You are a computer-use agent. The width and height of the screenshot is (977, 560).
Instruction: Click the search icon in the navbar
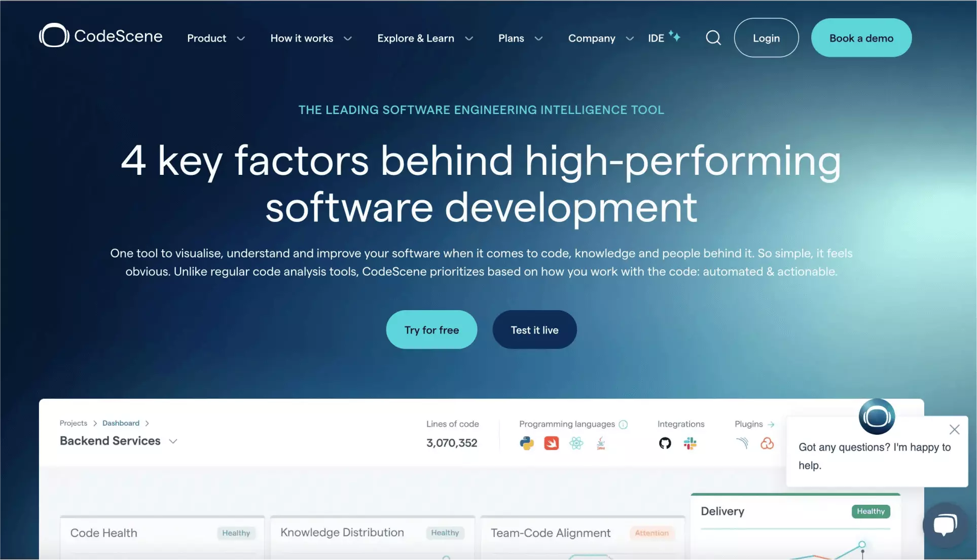[713, 38]
